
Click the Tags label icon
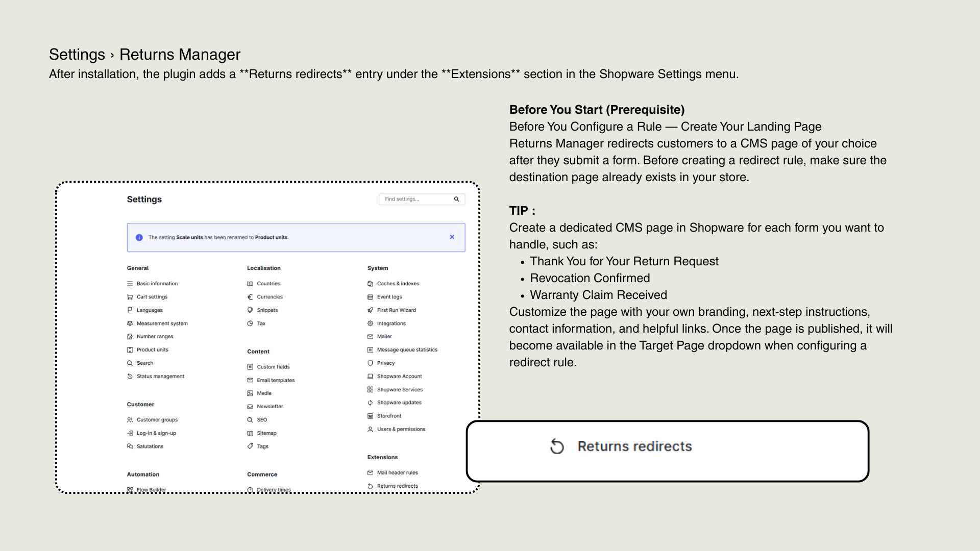[250, 446]
